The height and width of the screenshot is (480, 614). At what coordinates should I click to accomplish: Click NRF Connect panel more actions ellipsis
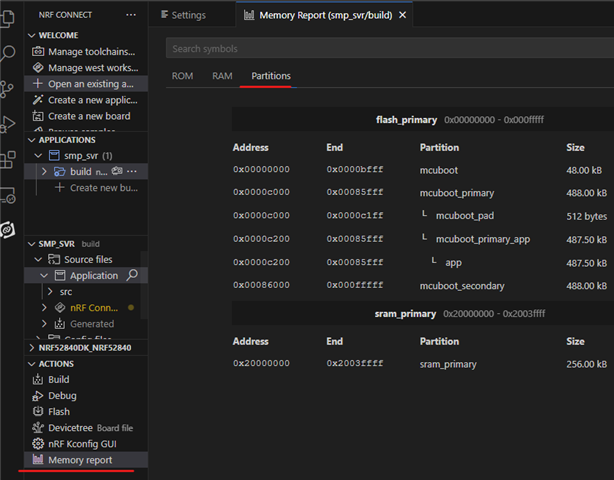[x=131, y=15]
